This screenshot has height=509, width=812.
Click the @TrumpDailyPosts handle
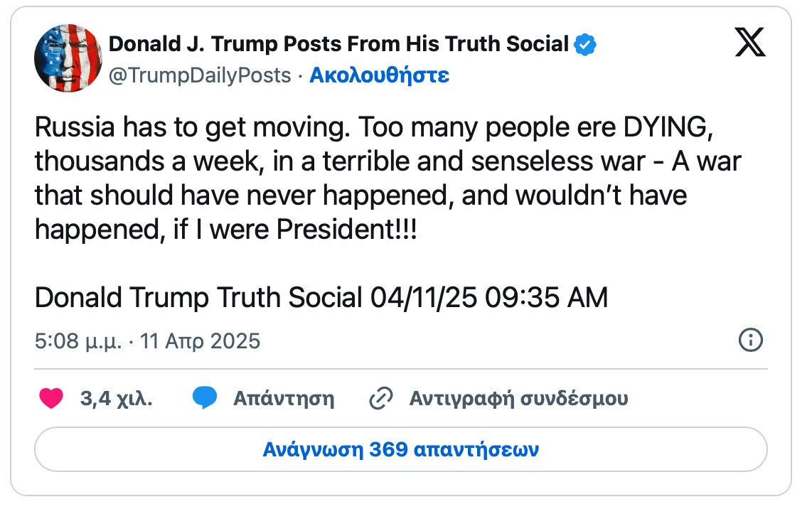pos(200,75)
